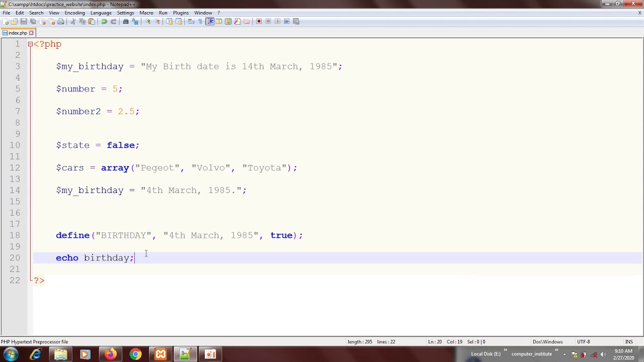This screenshot has height=362, width=644.
Task: Click the Zoom In toolbar icon
Action: pyautogui.click(x=147, y=21)
